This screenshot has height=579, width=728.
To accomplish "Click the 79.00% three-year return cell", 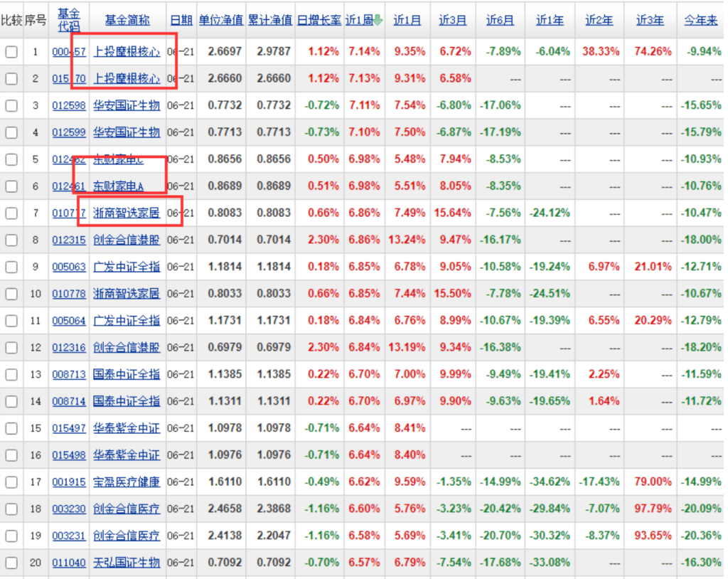I will 653,482.
